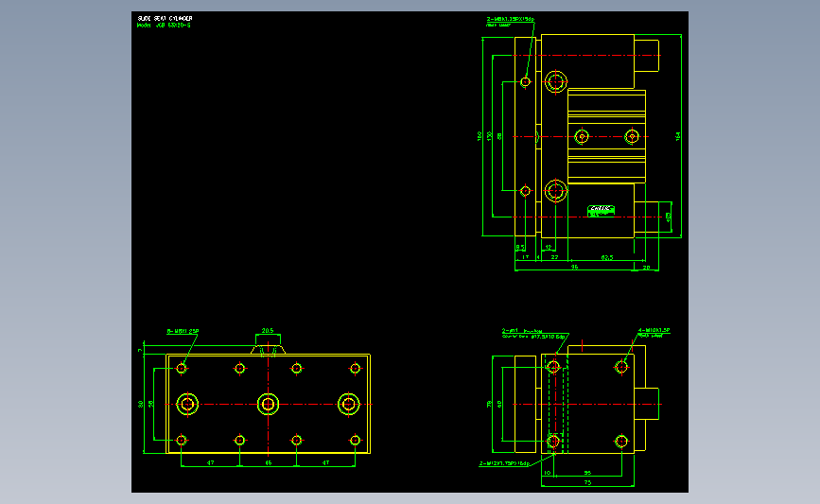Select the 75 dimension label
This screenshot has height=504, width=820.
(587, 482)
